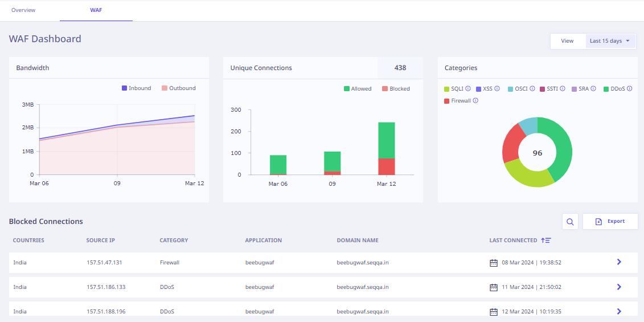The image size is (644, 322).
Task: Click the 96 total in donut center
Action: click(537, 153)
